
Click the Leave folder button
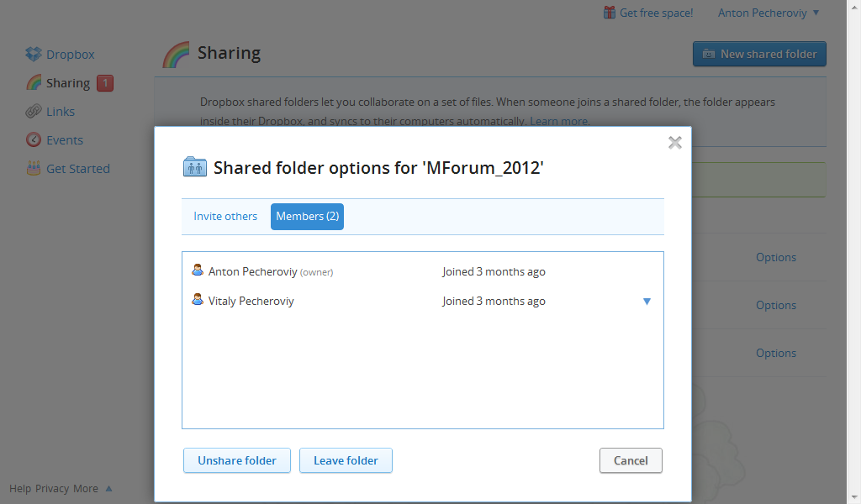pos(346,460)
